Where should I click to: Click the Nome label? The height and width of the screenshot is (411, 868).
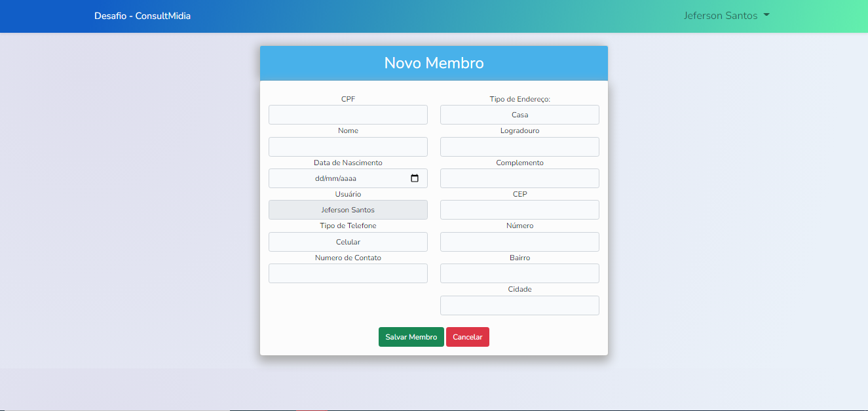(x=348, y=130)
